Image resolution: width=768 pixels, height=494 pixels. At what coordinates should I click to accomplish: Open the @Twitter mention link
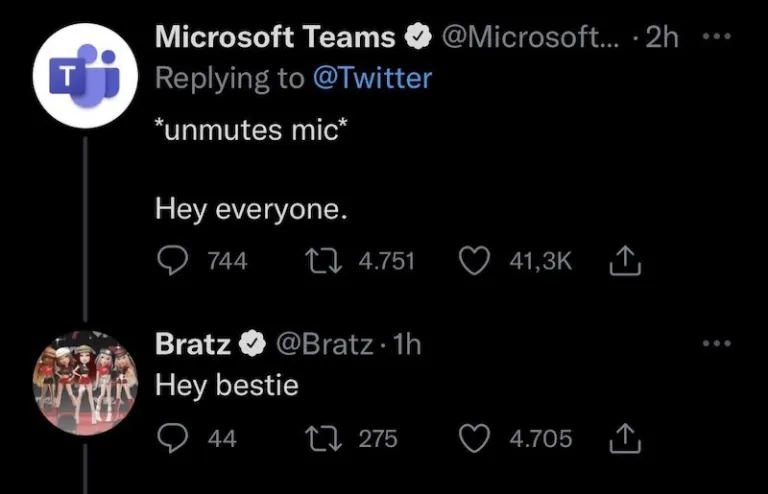tap(372, 77)
